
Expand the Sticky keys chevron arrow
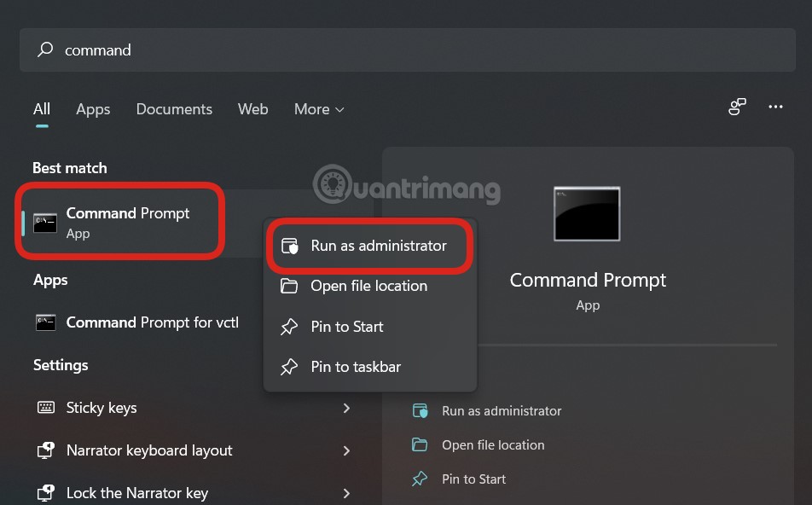pos(346,408)
